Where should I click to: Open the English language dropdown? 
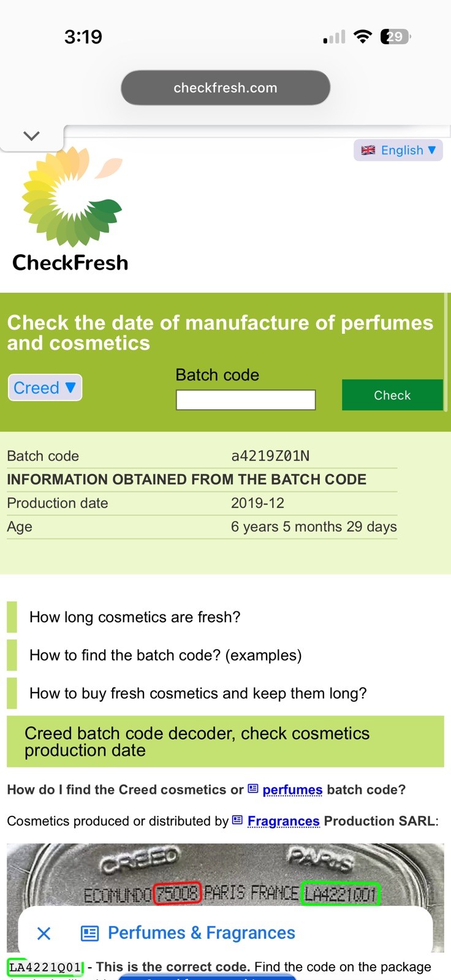[398, 150]
